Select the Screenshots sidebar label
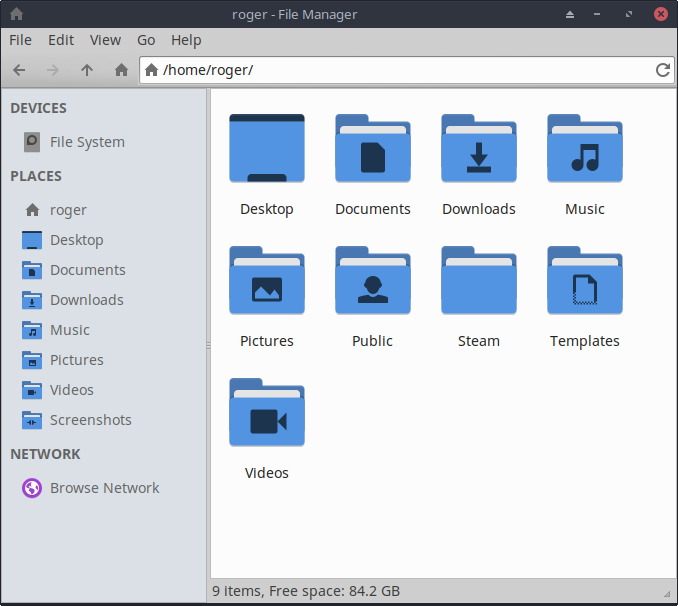The height and width of the screenshot is (606, 678). (x=91, y=420)
